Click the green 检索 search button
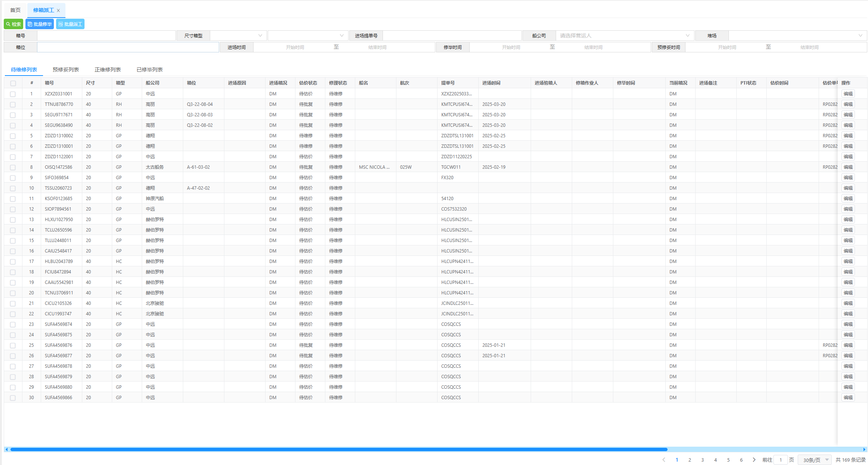868x465 pixels. coord(13,24)
